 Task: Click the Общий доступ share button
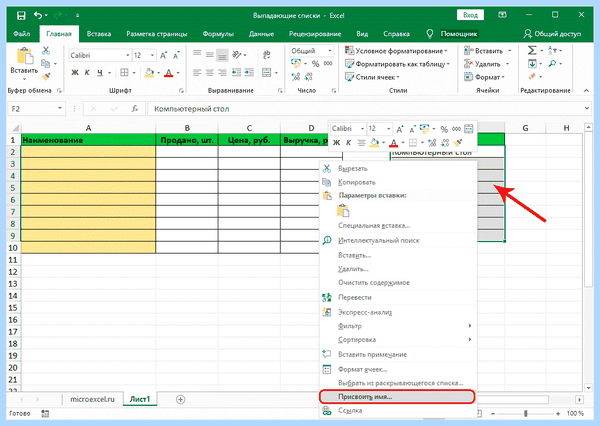pos(552,34)
